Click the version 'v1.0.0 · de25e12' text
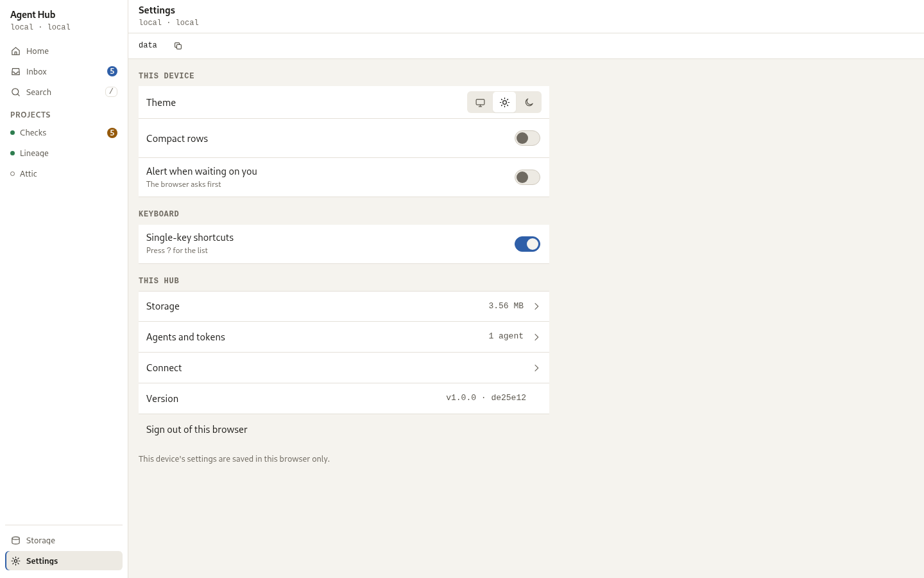924x578 pixels. (x=486, y=398)
